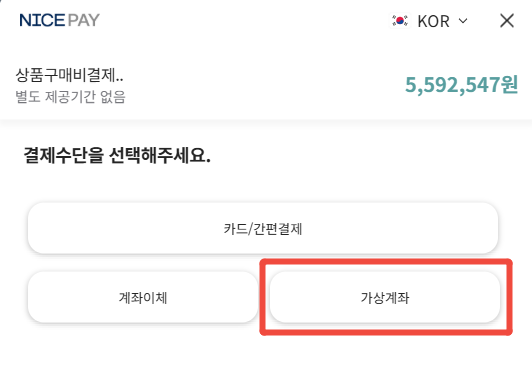Pick the account transfer (계좌이체) button
The height and width of the screenshot is (373, 532).
pyautogui.click(x=143, y=297)
